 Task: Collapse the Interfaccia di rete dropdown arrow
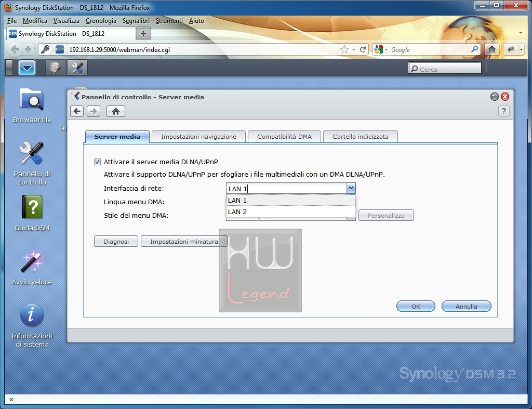pyautogui.click(x=351, y=188)
